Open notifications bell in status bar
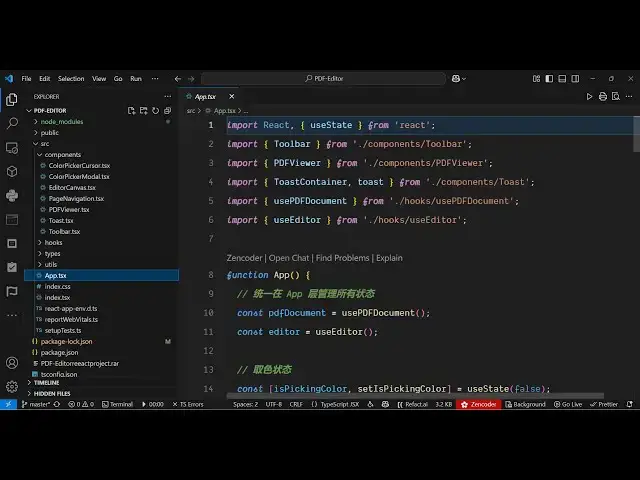The width and height of the screenshot is (640, 480). 630,404
